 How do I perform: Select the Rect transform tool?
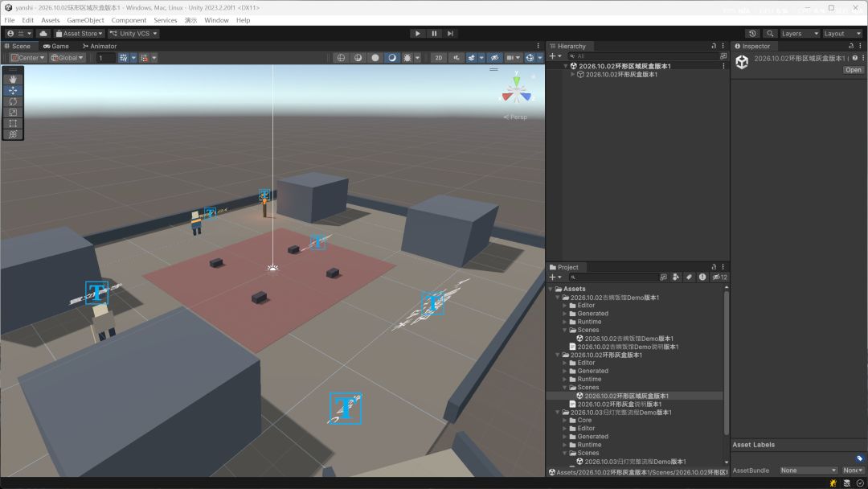[13, 124]
